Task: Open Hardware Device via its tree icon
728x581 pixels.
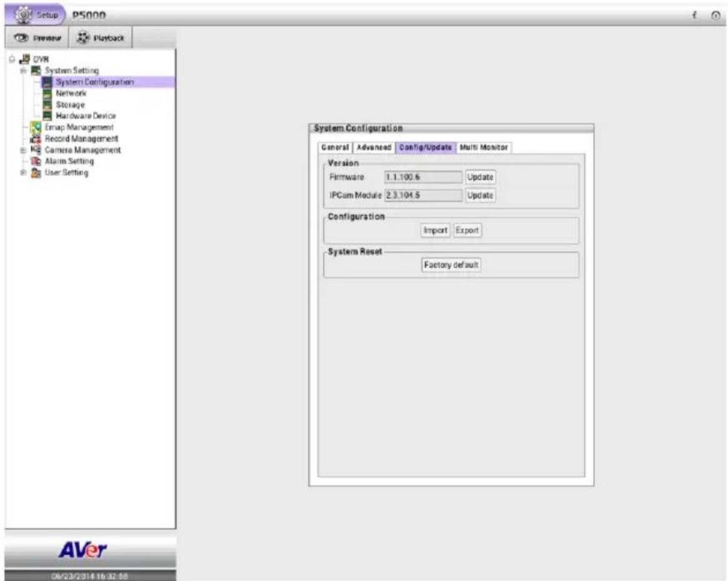Action: pyautogui.click(x=47, y=116)
